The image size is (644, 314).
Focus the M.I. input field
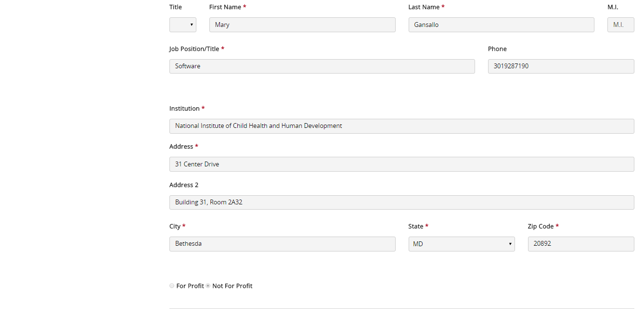tap(620, 25)
